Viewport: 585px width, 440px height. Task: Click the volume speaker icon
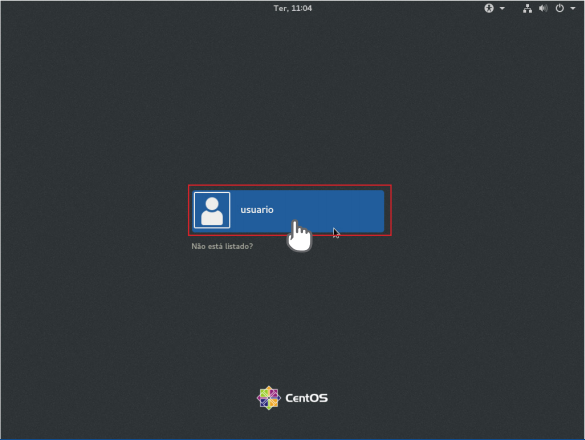[543, 8]
